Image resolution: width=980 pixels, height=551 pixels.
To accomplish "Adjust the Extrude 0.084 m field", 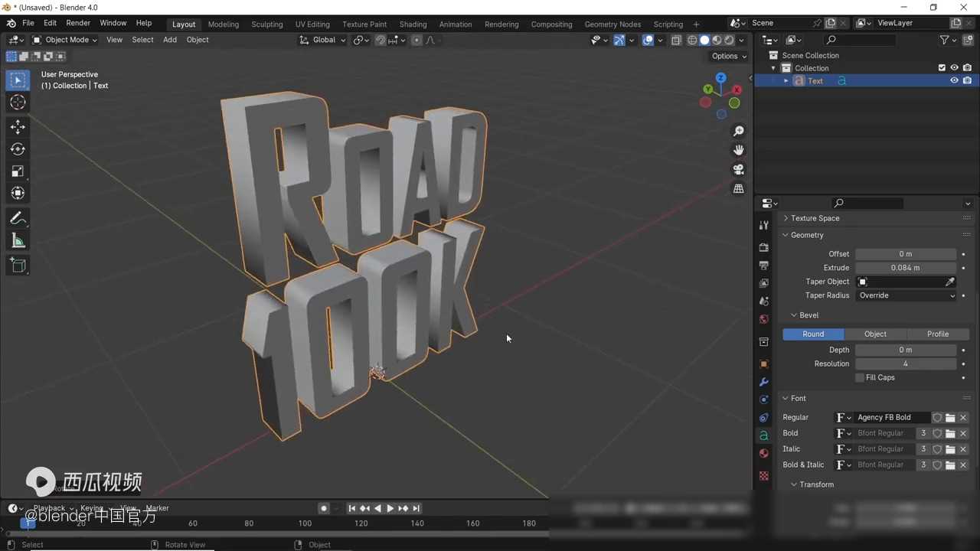I will [906, 268].
